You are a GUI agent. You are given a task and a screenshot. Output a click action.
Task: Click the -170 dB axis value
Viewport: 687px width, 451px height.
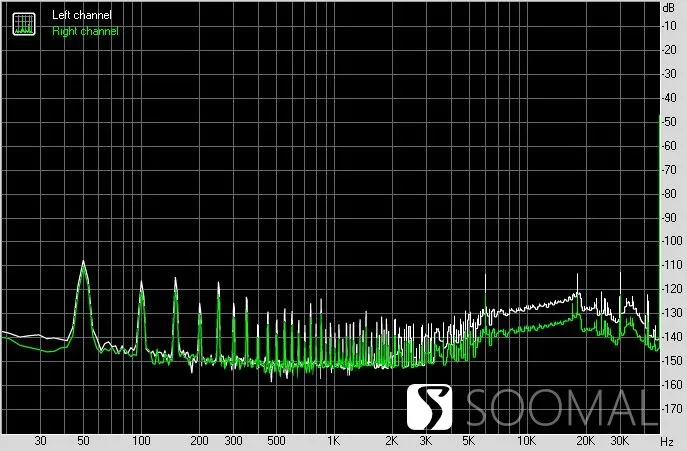pyautogui.click(x=671, y=409)
